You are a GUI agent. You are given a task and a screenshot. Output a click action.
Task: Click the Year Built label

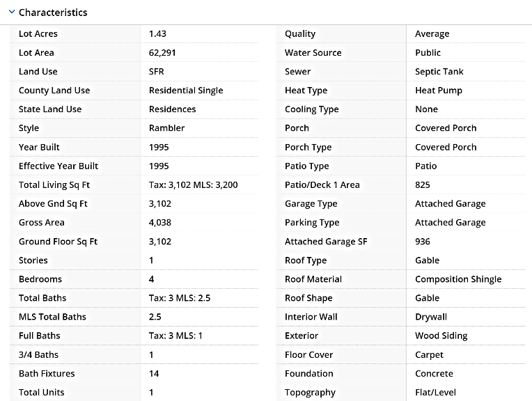click(39, 148)
